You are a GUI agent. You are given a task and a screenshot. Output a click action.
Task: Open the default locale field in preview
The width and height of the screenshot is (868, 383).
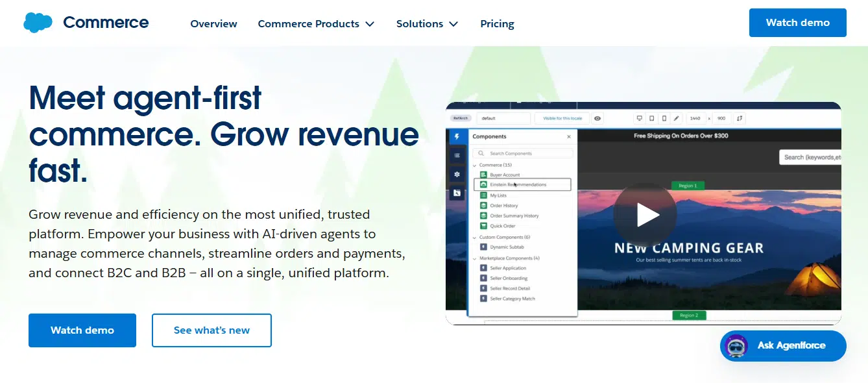point(503,119)
